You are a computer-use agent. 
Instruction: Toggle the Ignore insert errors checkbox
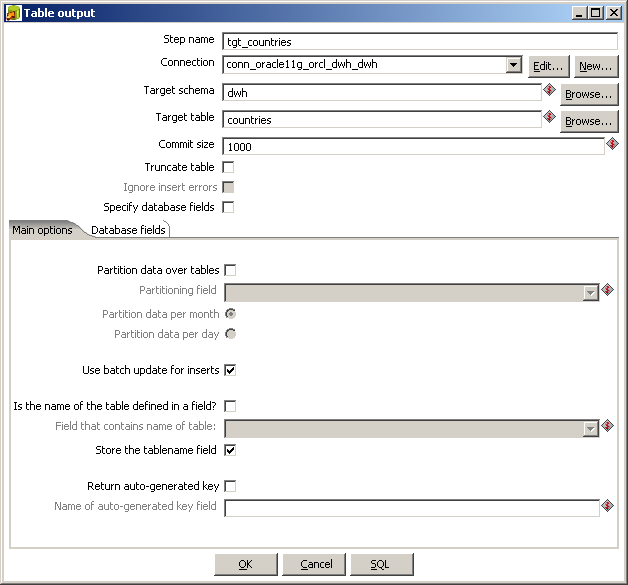click(x=228, y=187)
